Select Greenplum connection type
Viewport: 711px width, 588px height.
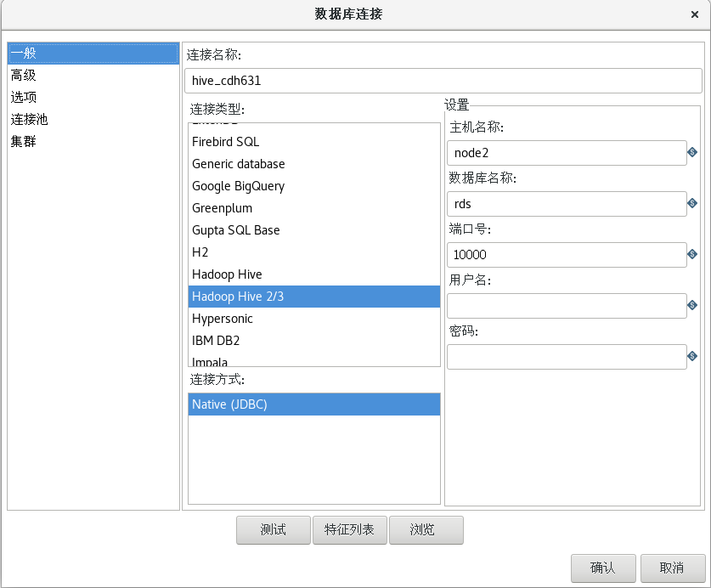(x=314, y=208)
